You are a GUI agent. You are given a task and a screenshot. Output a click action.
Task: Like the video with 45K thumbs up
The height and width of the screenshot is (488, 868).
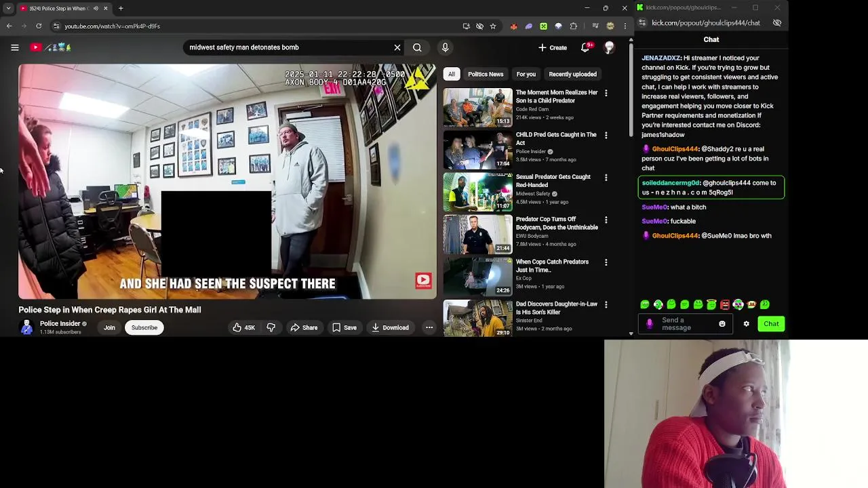[243, 328]
